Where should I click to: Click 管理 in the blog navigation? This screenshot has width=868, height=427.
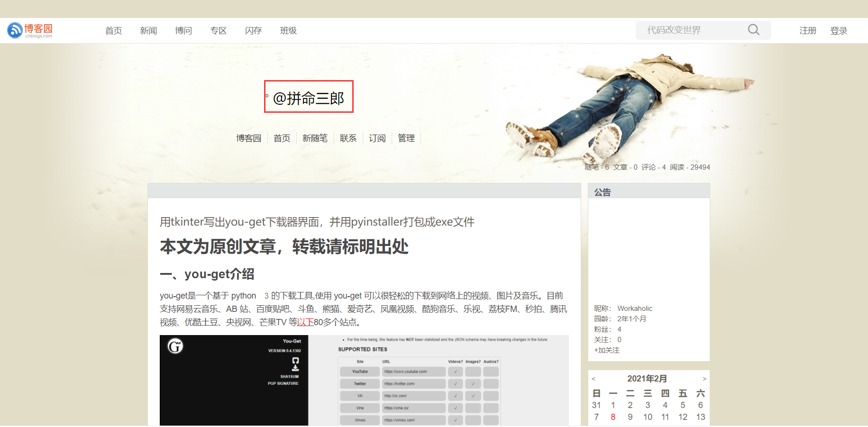click(x=406, y=138)
